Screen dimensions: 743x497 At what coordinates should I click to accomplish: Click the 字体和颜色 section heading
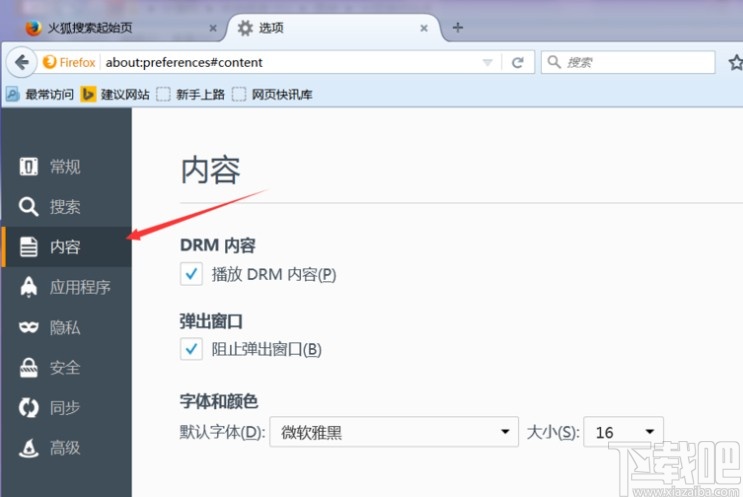click(x=218, y=401)
